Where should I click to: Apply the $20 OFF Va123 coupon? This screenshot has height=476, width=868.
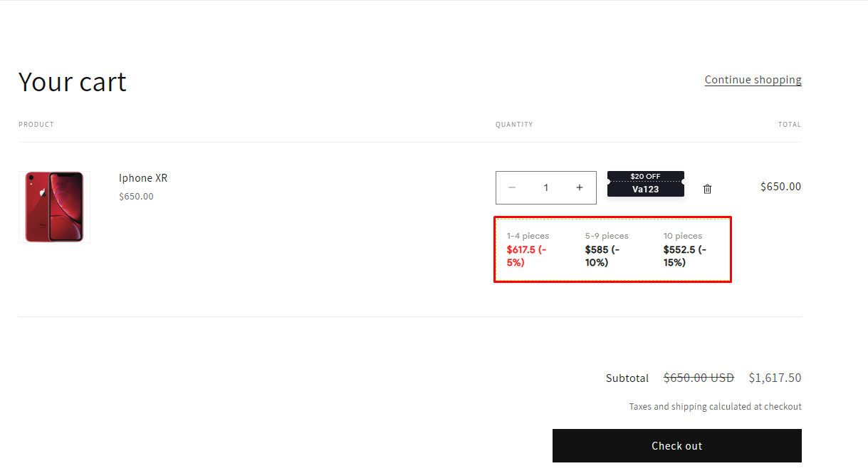pyautogui.click(x=646, y=184)
